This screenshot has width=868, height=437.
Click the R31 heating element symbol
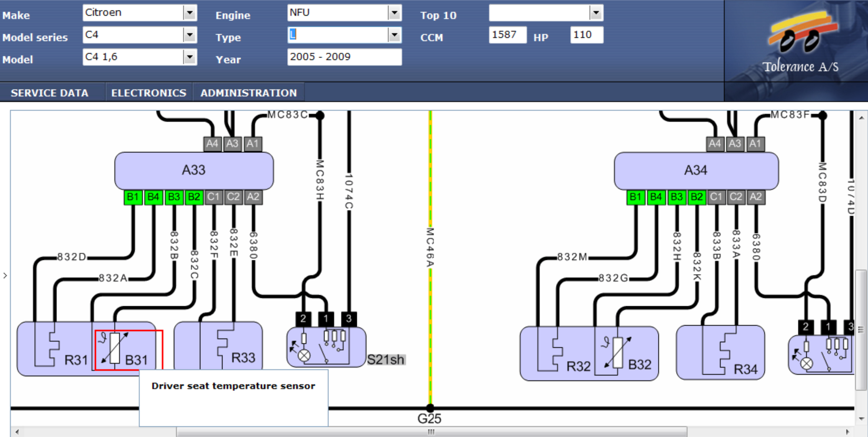pyautogui.click(x=55, y=349)
